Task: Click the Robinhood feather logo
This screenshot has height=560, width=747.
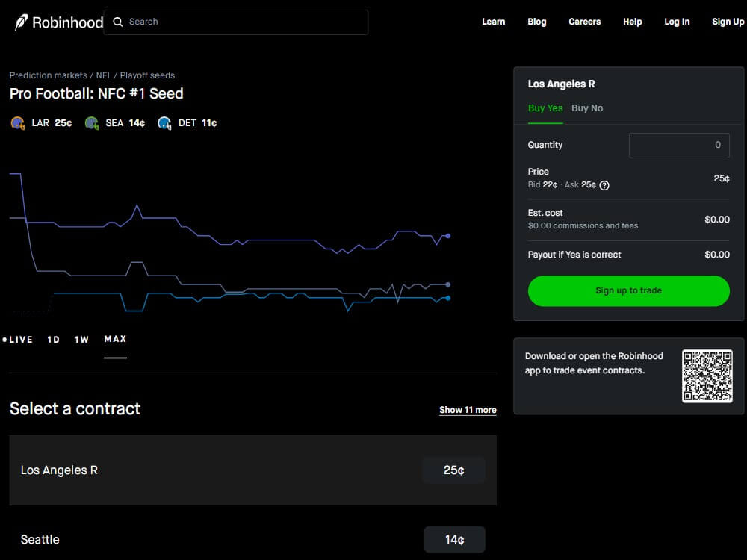Action: pyautogui.click(x=21, y=22)
